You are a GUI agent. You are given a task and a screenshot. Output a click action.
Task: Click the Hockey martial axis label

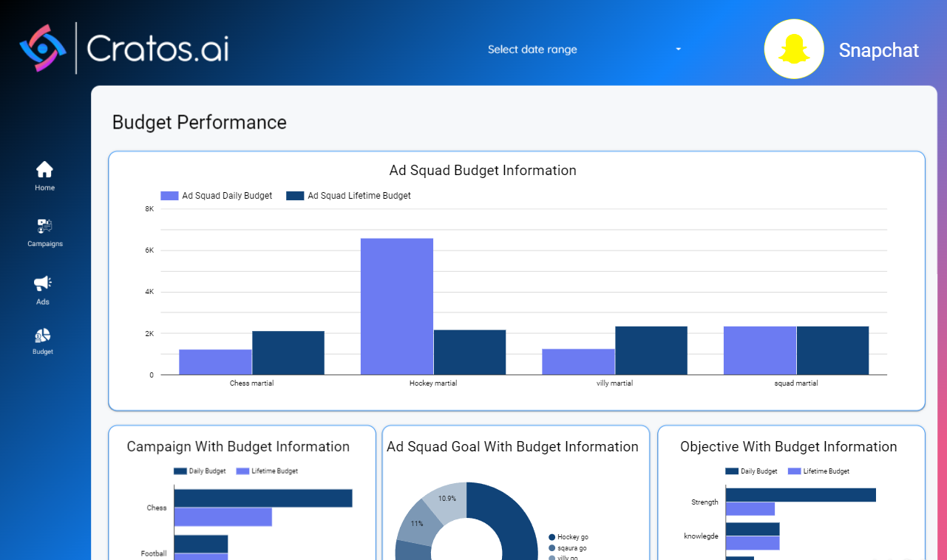coord(433,383)
